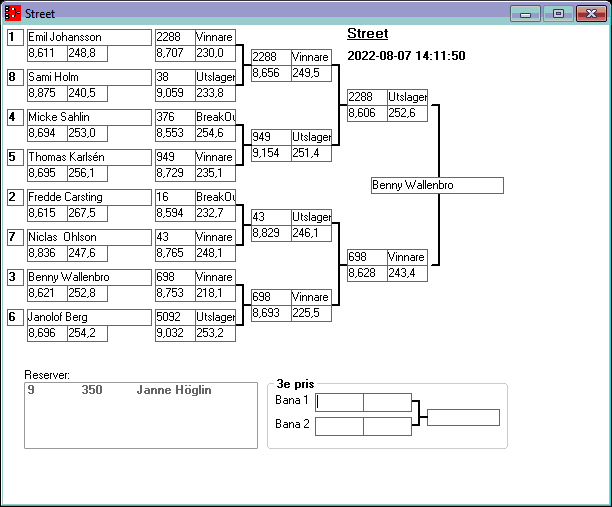Select the Fredde Carsting name field
This screenshot has height=507, width=612.
[x=89, y=197]
